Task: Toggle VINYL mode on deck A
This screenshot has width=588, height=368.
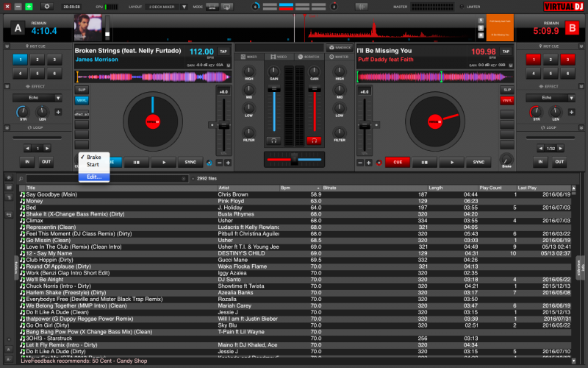Action: tap(82, 100)
